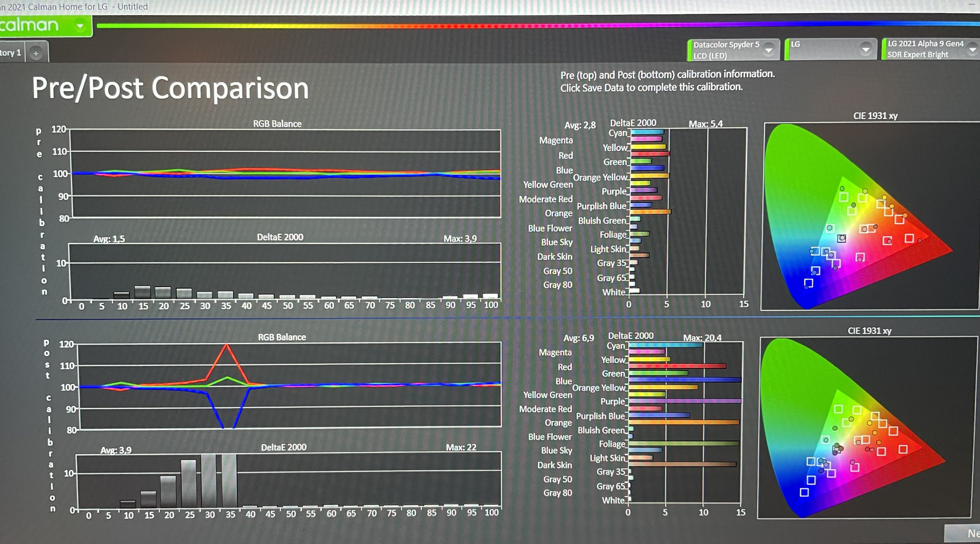This screenshot has height=544, width=980.
Task: Click the Foliage bar in post ColorChecker chart
Action: click(x=683, y=443)
